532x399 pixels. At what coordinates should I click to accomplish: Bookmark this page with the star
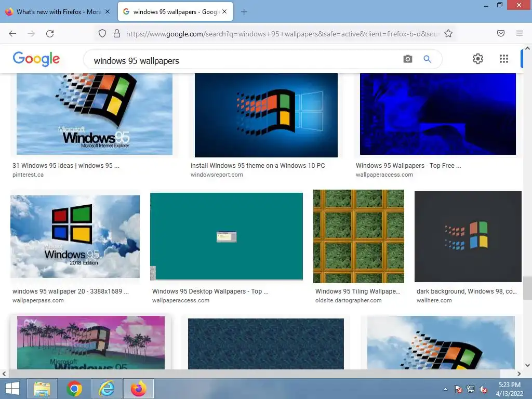click(448, 33)
